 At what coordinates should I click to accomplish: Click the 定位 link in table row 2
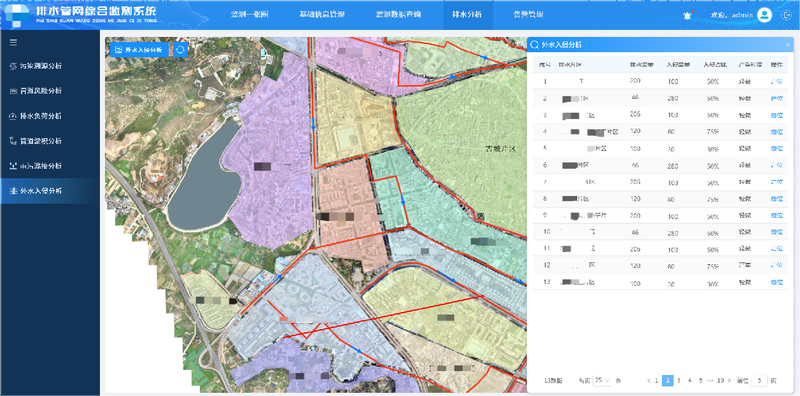[x=777, y=98]
